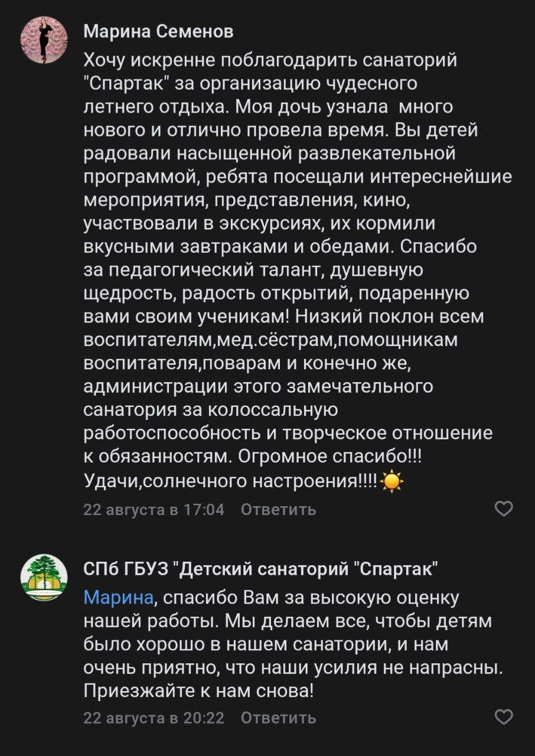535x756 pixels.
Task: Click the sentence "Приезжайте к нам снова!"
Action: click(198, 690)
